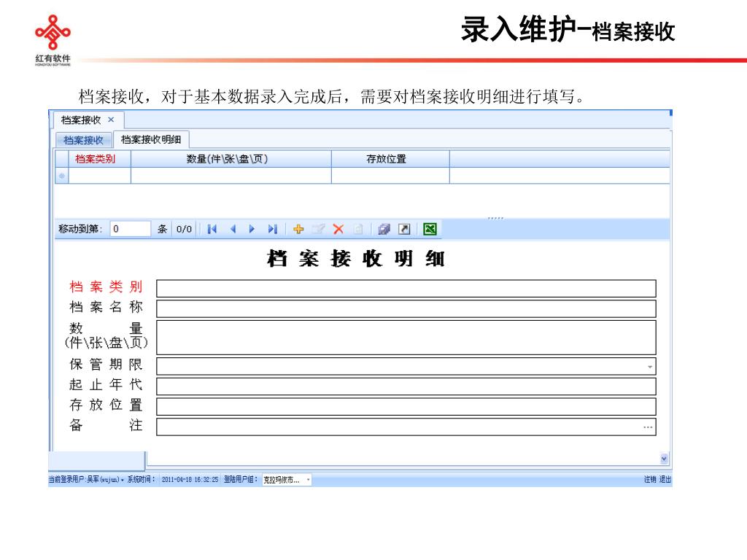Focus the 存放位置 text field in the form
747x560 pixels.
pos(406,407)
